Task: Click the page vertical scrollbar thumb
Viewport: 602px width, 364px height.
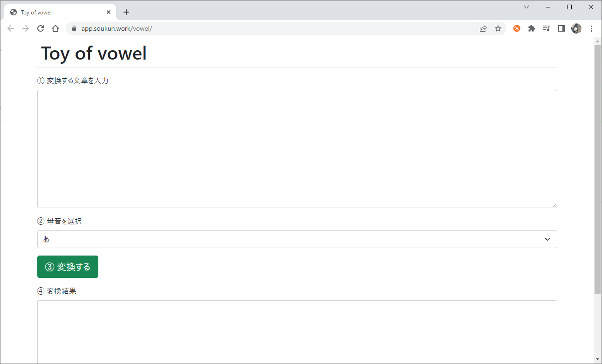Action: click(x=597, y=168)
